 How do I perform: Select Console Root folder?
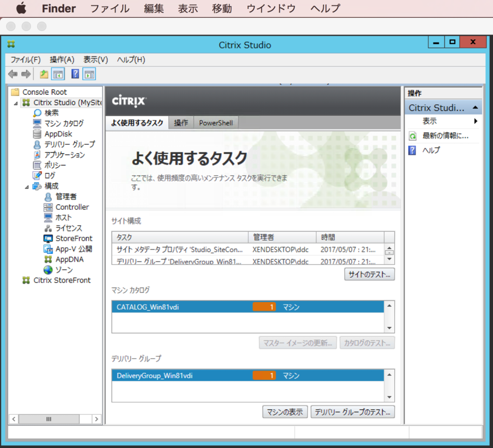45,92
